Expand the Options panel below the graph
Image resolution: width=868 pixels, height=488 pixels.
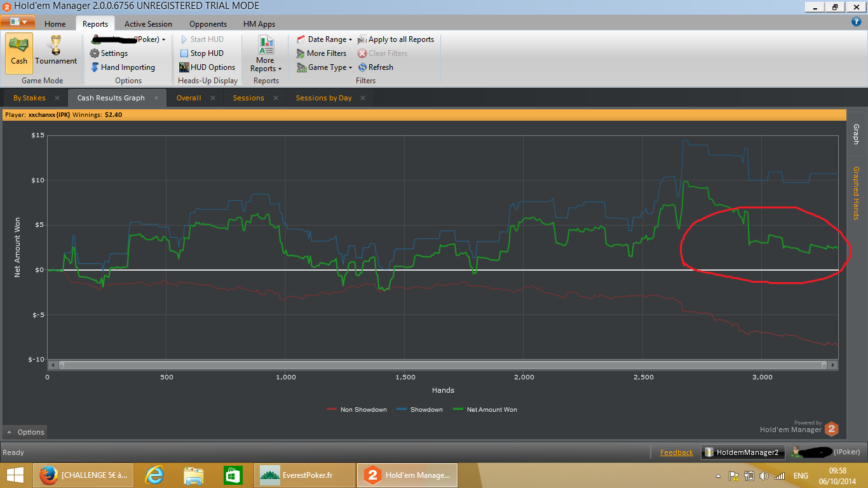tap(25, 432)
